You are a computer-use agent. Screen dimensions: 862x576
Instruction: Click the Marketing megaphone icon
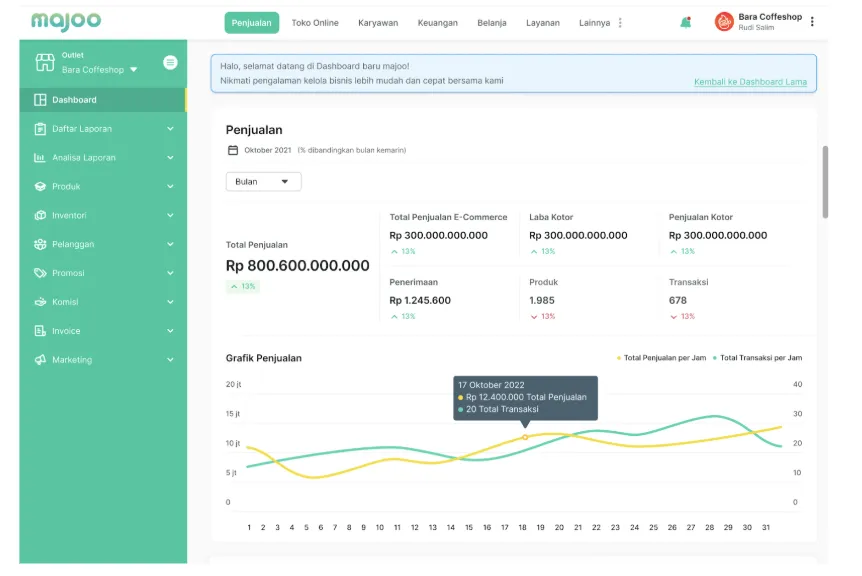40,360
